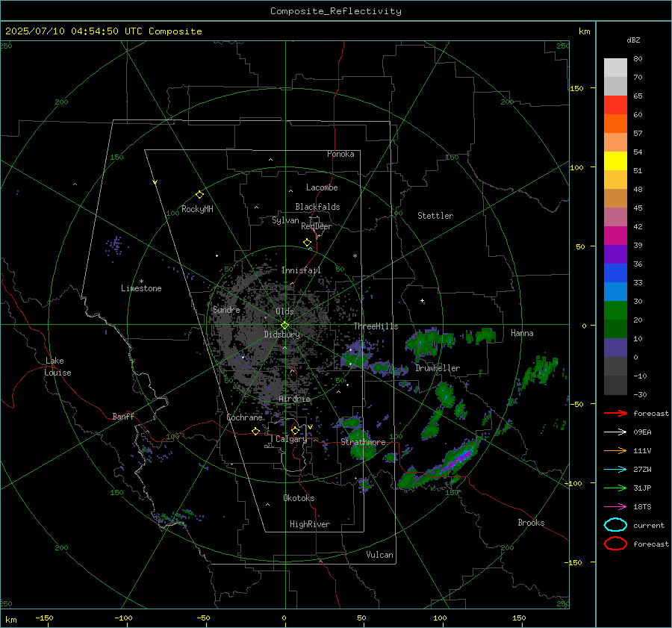Screen dimensions: 672x628
Task: Click the Blackfalds city label
Action: [x=317, y=207]
